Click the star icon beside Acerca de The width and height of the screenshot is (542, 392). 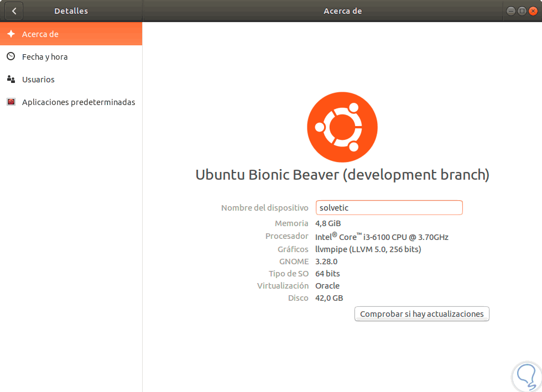pyautogui.click(x=11, y=34)
